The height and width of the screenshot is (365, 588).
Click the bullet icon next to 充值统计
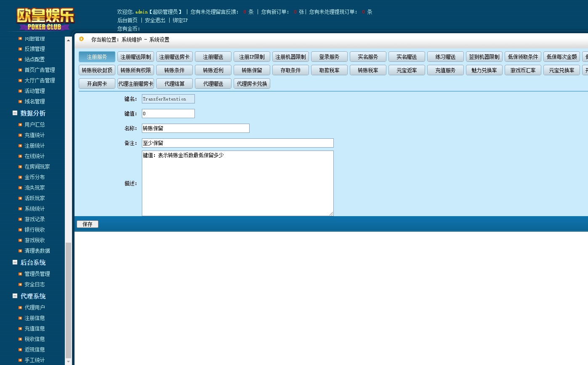click(x=20, y=135)
